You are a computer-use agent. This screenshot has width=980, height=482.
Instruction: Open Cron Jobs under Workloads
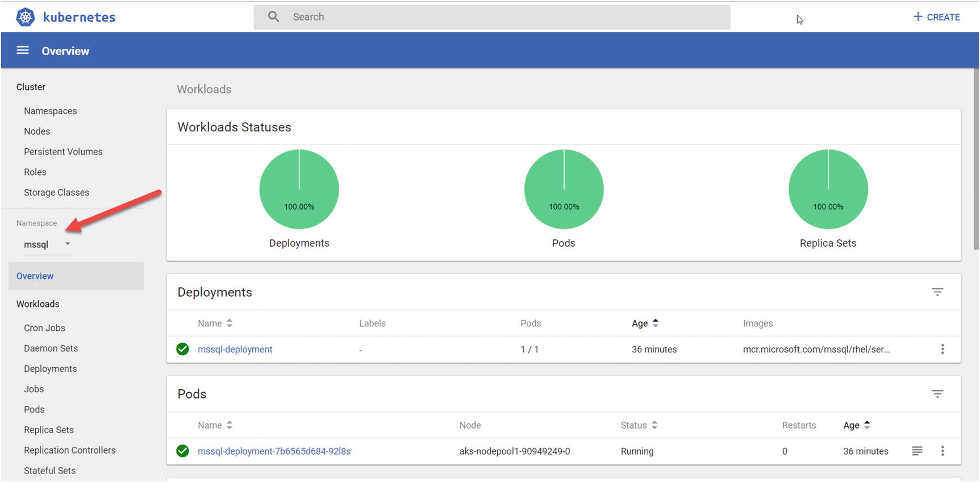coord(44,328)
